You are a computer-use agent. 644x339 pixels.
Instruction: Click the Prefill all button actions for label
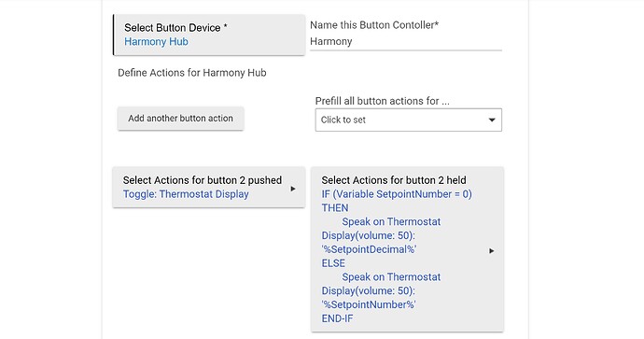(382, 101)
